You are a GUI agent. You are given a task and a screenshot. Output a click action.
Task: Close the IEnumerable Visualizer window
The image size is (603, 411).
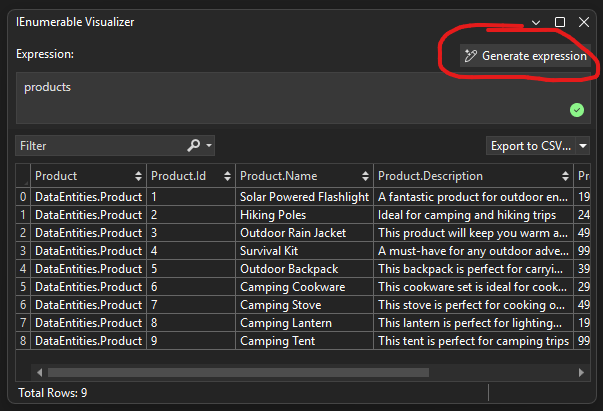584,22
